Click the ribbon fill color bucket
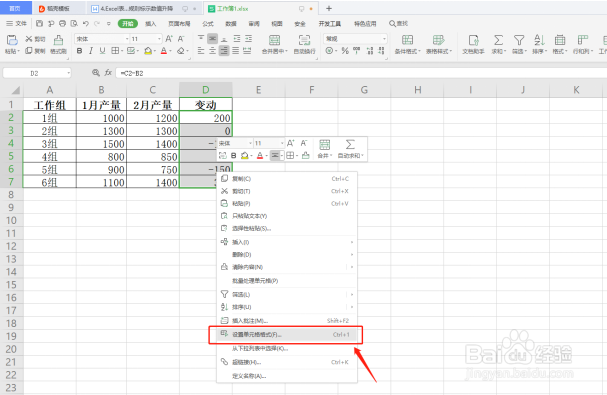 (x=148, y=51)
